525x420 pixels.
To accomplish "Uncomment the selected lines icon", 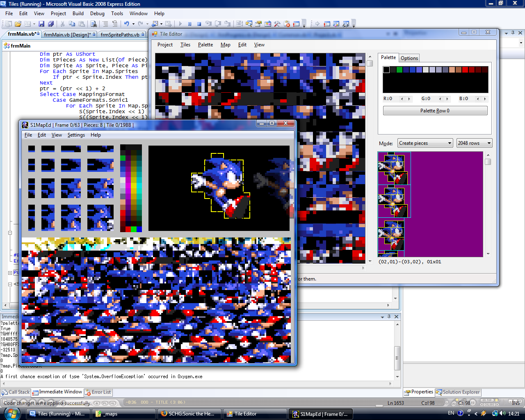I will (115, 24).
